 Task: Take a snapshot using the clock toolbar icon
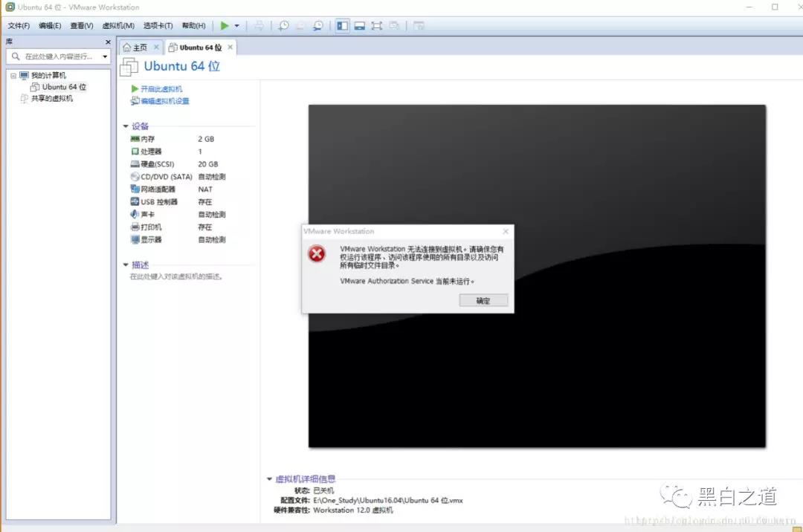(283, 25)
